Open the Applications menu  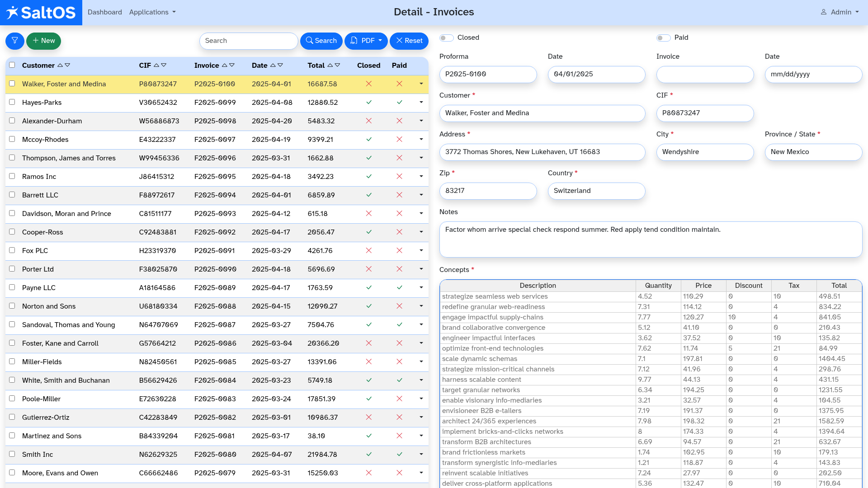click(152, 12)
